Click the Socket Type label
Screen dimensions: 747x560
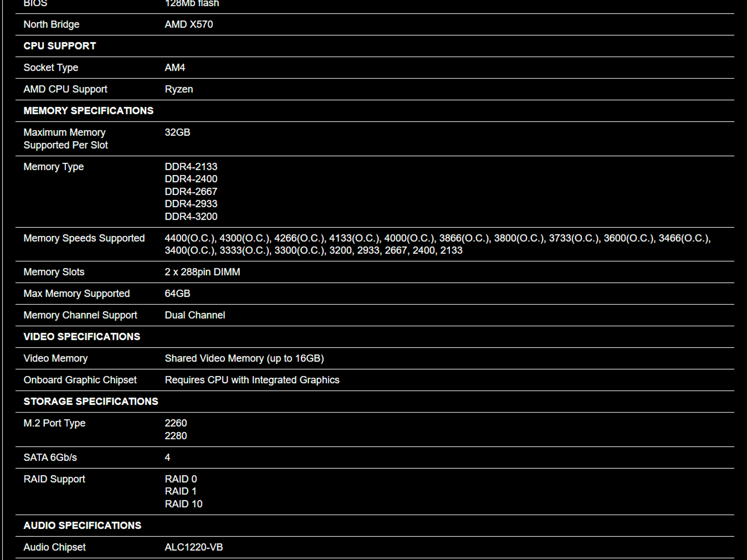(51, 68)
